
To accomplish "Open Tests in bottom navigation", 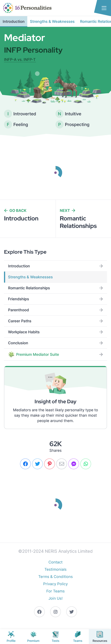I will (55, 636).
